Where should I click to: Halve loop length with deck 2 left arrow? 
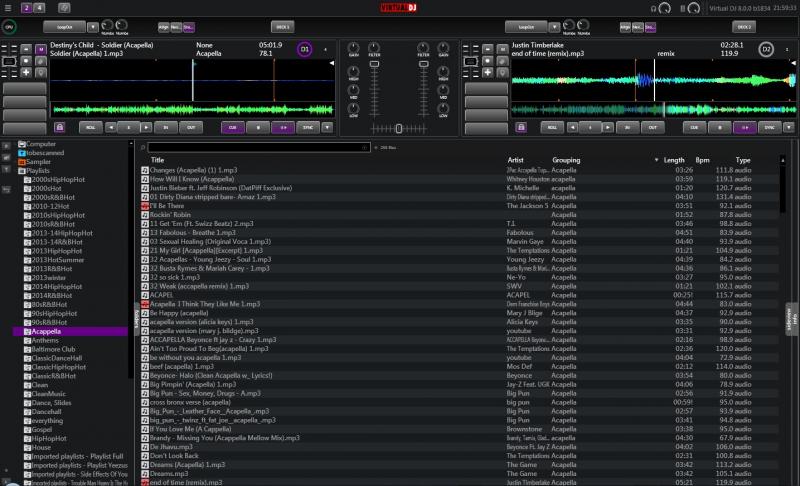[572, 127]
